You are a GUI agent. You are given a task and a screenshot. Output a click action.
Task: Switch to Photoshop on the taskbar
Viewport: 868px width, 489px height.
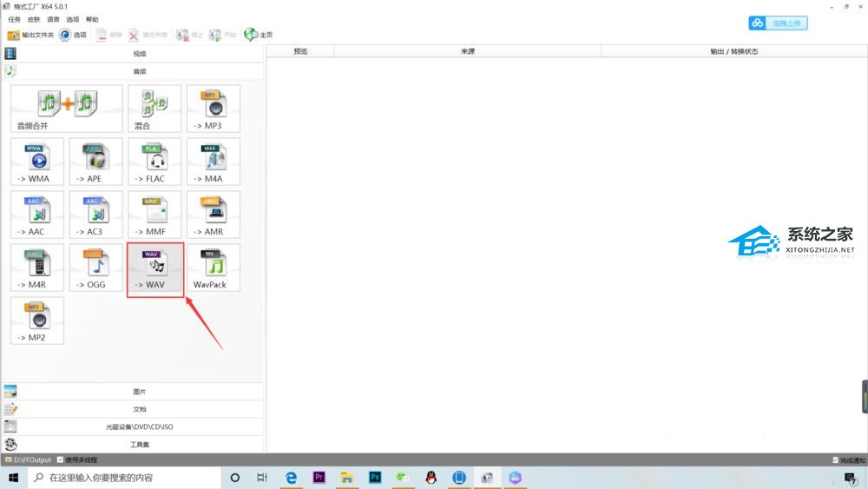[x=375, y=478]
